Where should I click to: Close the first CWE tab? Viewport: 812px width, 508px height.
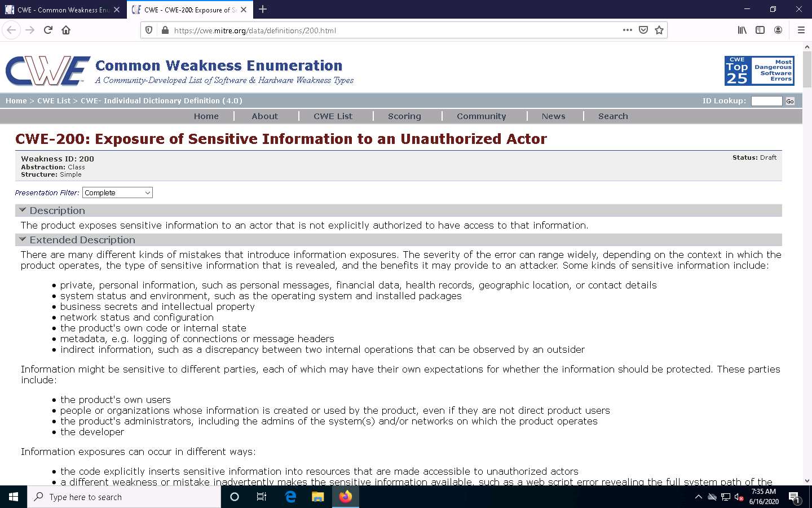point(117,10)
